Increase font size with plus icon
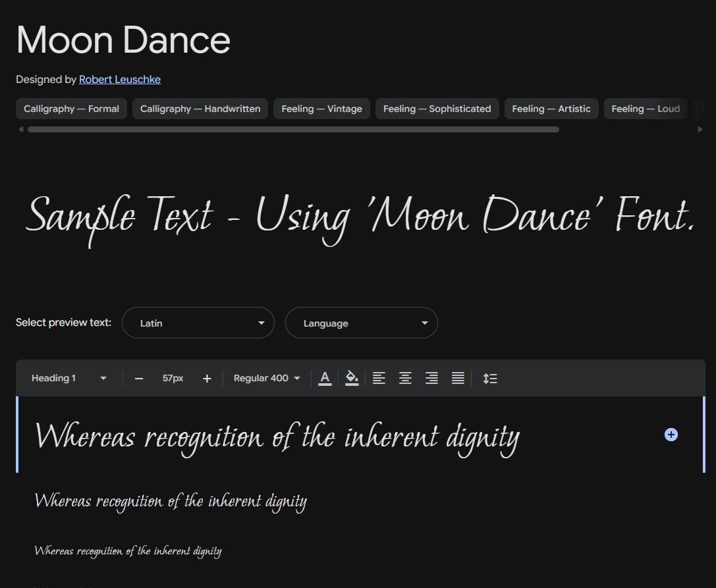This screenshot has width=716, height=588. coord(207,379)
